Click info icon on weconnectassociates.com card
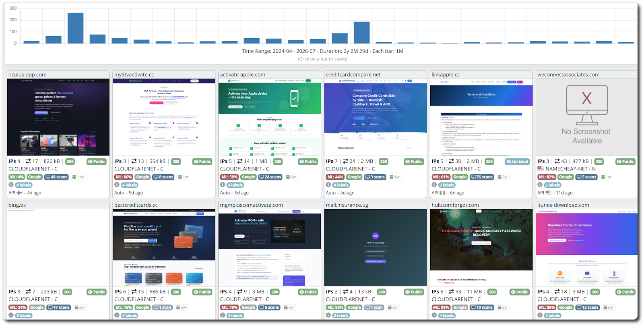The height and width of the screenshot is (326, 644). pos(540,185)
